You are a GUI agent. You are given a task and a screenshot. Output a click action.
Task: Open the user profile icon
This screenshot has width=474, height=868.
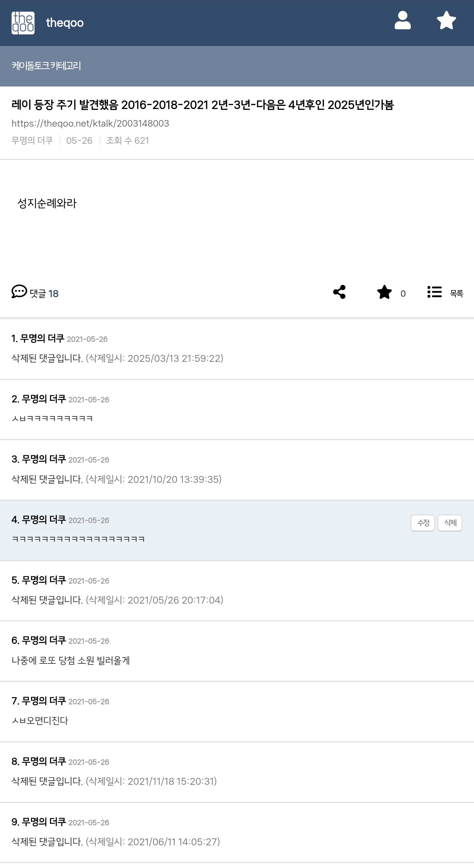click(x=403, y=20)
